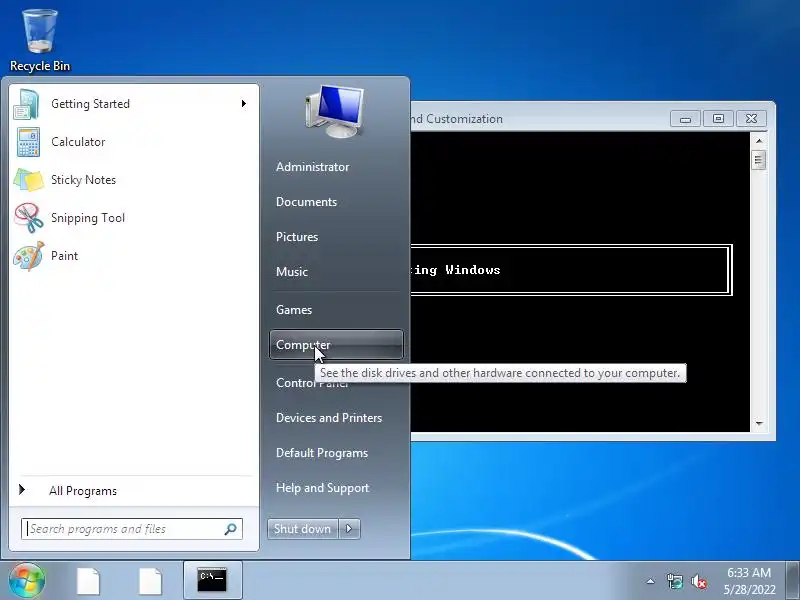Click scroll up arrow in console window
The width and height of the screenshot is (800, 600).
pyautogui.click(x=759, y=140)
